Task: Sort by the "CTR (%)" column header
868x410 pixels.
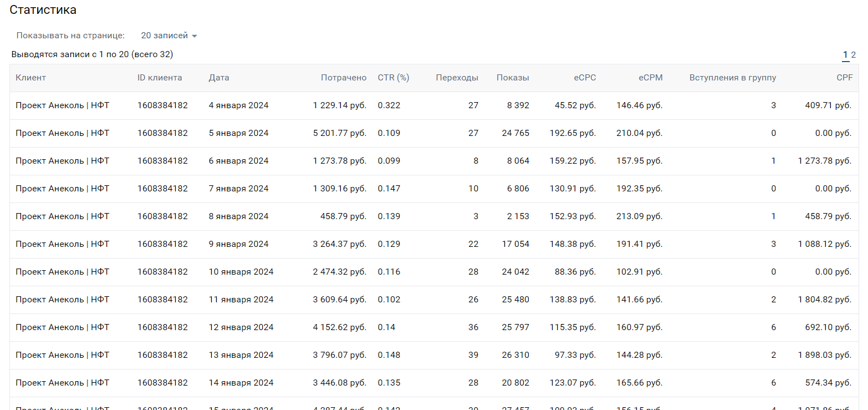Action: 394,78
